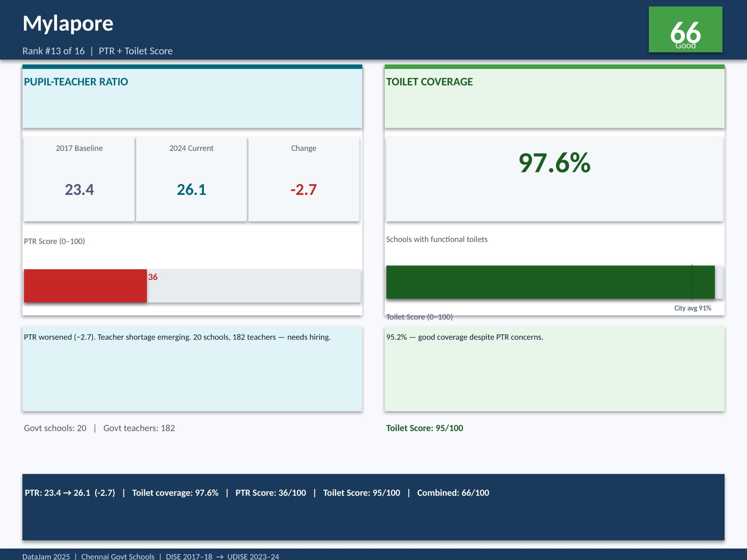
Task: Click the red PTR score bar
Action: click(85, 286)
